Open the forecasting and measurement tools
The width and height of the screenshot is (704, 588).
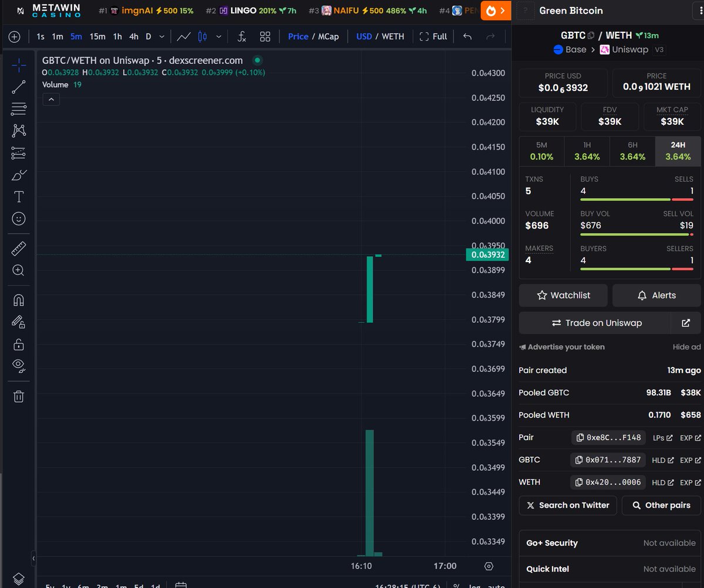pyautogui.click(x=19, y=153)
